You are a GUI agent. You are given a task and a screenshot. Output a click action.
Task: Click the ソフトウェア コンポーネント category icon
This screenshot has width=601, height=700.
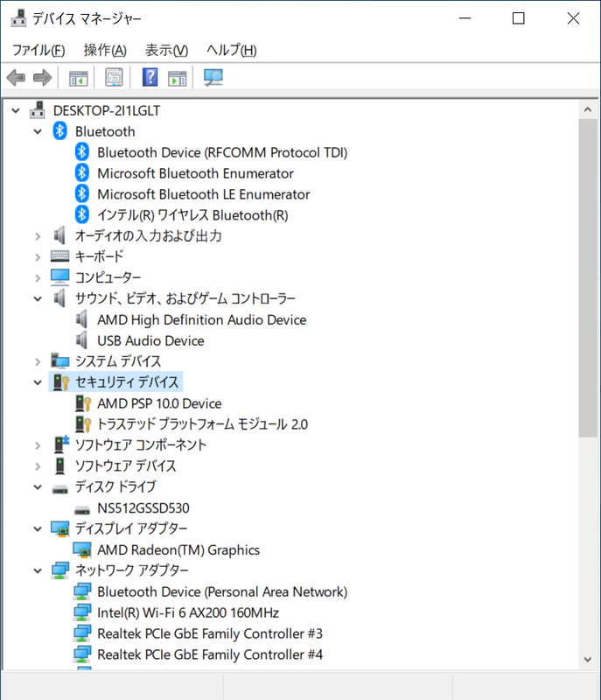pyautogui.click(x=61, y=444)
